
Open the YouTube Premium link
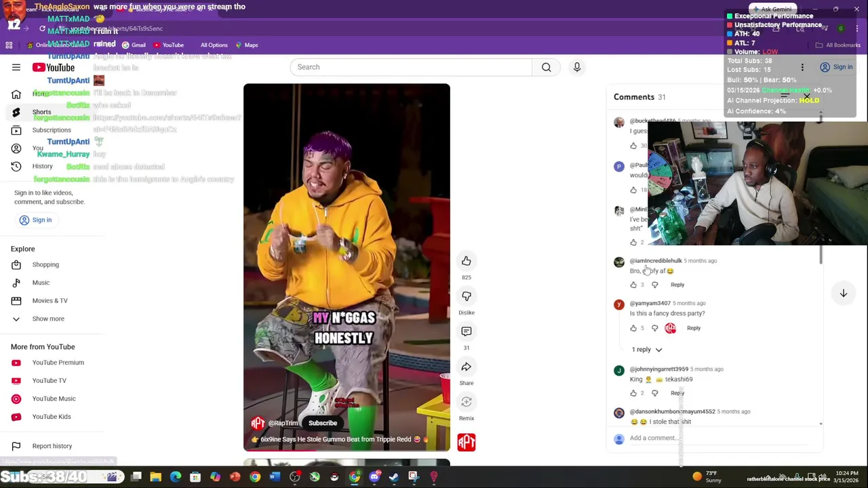pos(58,363)
